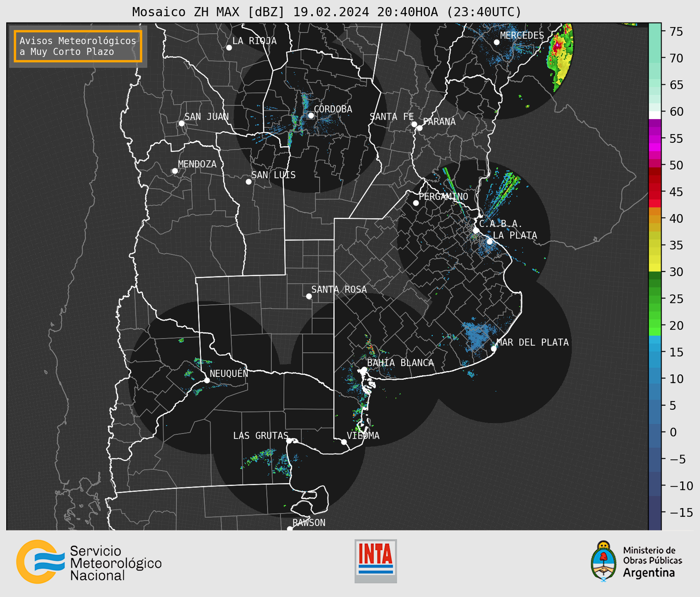Click the C.A.B.A. city label
700x597 pixels.
pos(501,224)
